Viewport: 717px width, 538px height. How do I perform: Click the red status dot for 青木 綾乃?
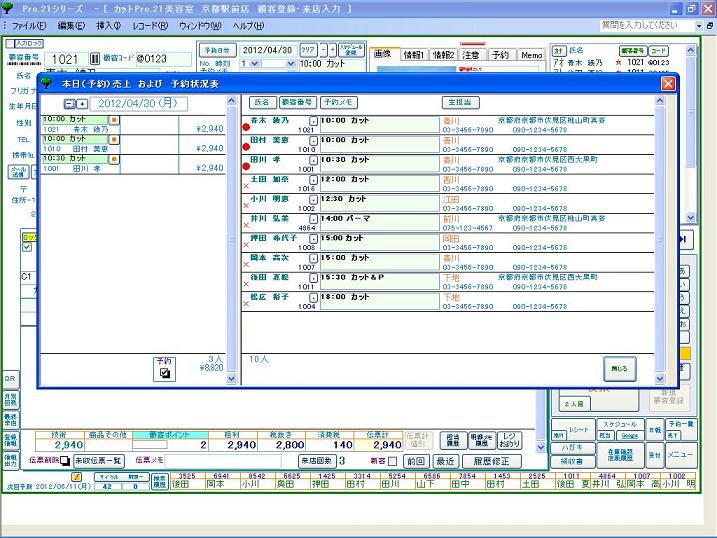point(246,128)
